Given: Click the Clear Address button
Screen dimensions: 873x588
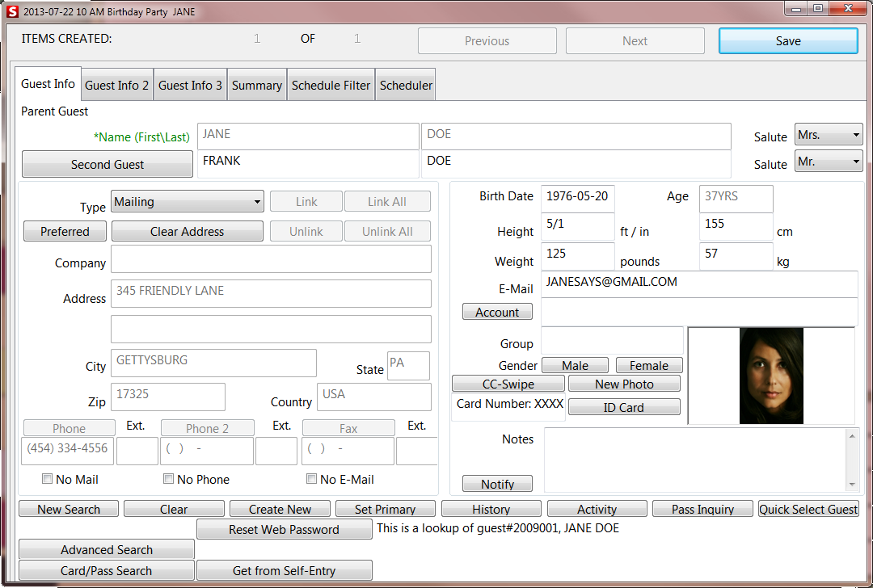Looking at the screenshot, I should click(x=187, y=232).
